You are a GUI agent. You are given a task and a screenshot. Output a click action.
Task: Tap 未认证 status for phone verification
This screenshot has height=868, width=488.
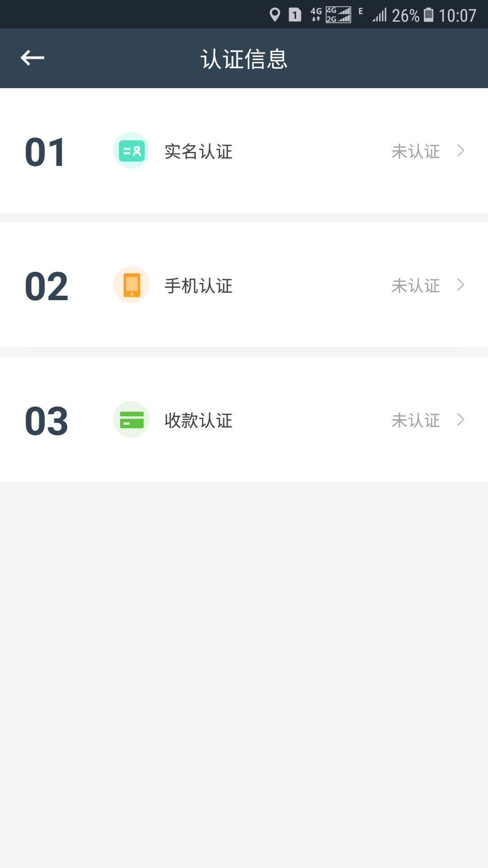tap(415, 286)
